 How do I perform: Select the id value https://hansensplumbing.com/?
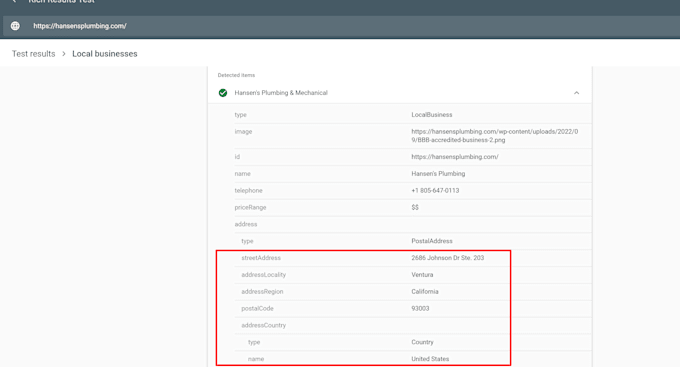[x=454, y=157]
